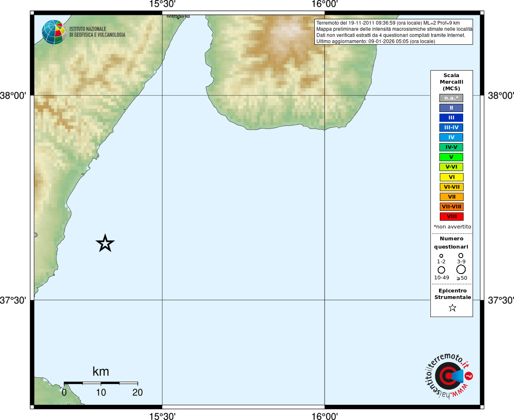Click the VII-VIII legend swatch
This screenshot has height=420, width=514.
451,207
